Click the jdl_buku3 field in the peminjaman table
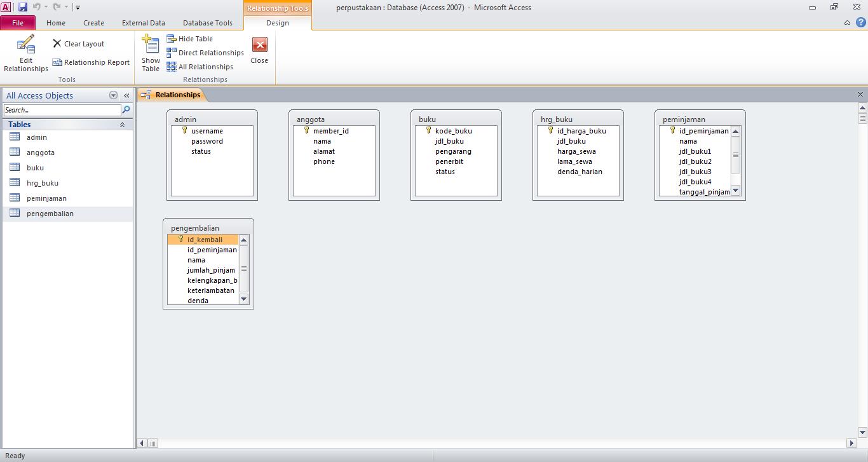 tap(695, 172)
